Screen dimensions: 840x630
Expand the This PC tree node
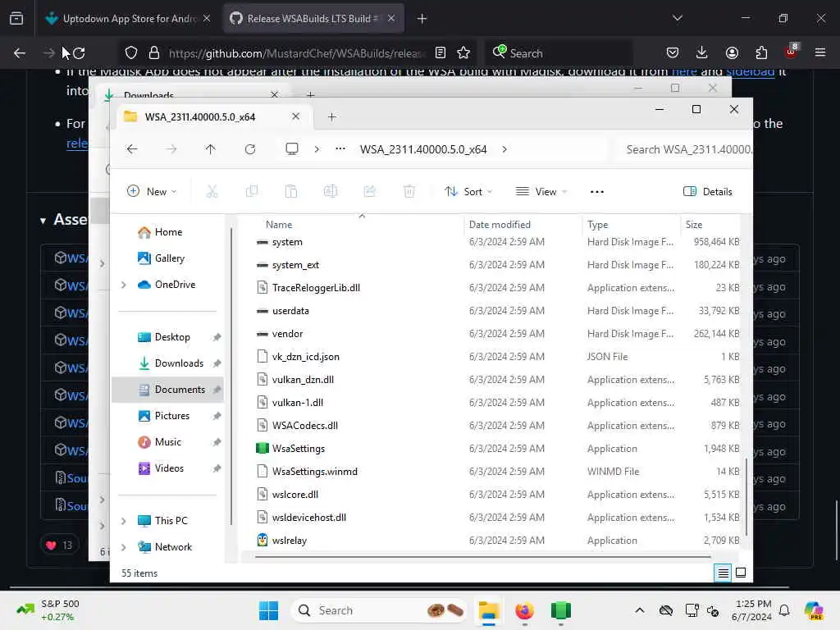[x=124, y=521]
